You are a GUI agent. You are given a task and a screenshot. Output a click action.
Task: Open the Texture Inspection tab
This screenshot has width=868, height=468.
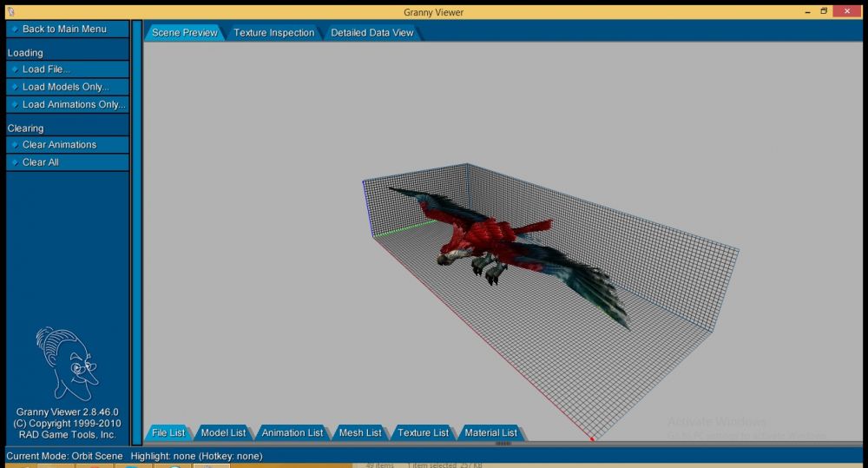tap(273, 33)
